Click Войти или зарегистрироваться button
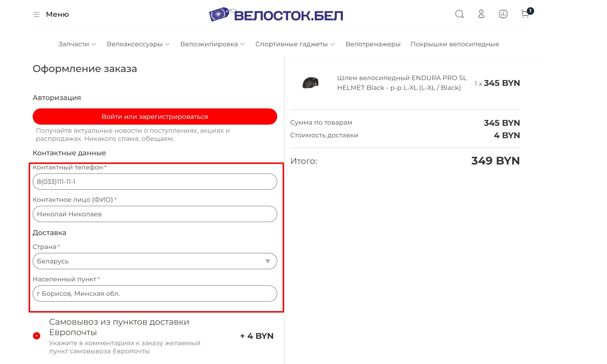Screen dimensions: 607x364 point(155,117)
